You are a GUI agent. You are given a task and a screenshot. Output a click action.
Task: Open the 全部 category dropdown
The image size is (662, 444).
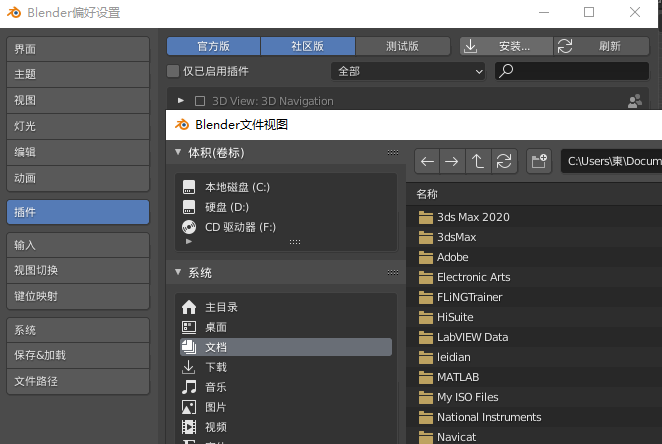click(x=408, y=71)
